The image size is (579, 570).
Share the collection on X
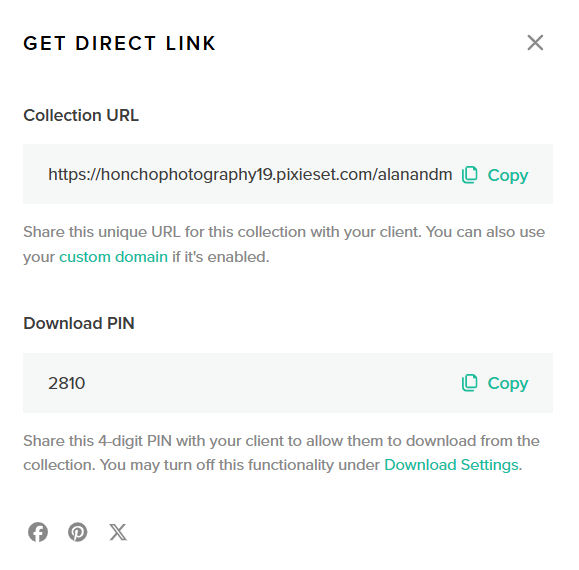pyautogui.click(x=118, y=532)
